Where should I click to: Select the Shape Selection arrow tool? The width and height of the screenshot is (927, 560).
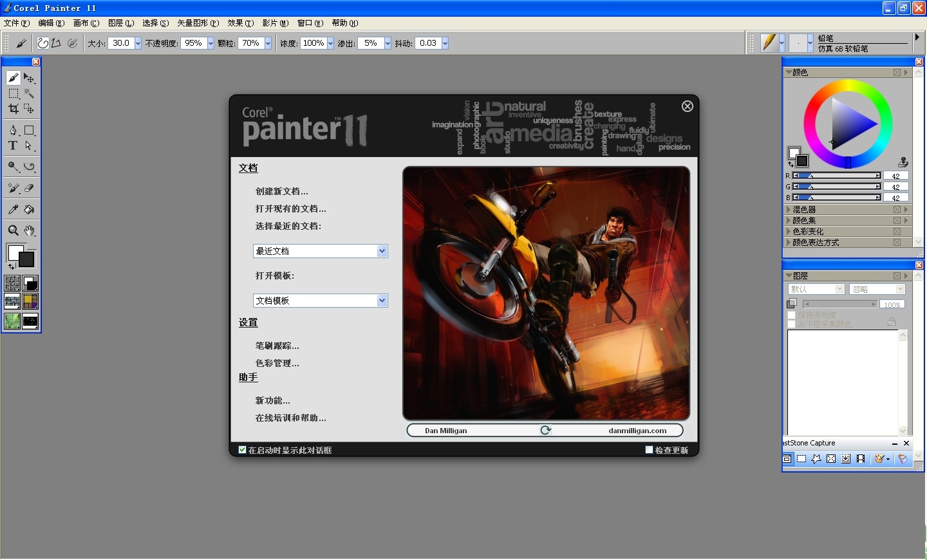pos(29,145)
